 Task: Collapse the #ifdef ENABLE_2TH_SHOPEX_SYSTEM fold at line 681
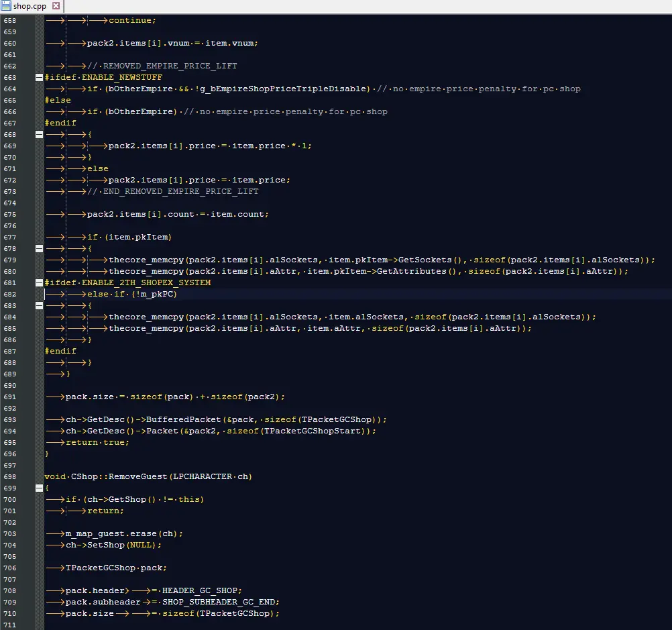(x=39, y=283)
